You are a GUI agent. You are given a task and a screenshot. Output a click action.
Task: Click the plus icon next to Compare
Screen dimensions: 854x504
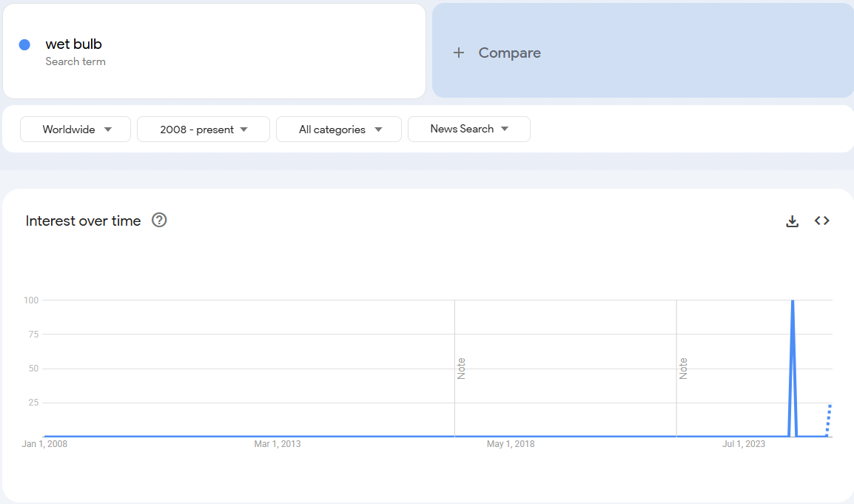click(x=459, y=53)
